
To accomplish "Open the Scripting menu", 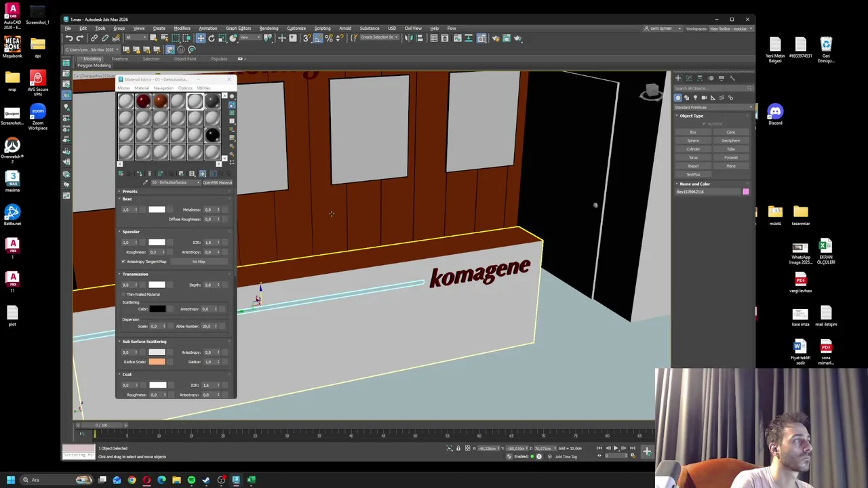I will [x=322, y=28].
